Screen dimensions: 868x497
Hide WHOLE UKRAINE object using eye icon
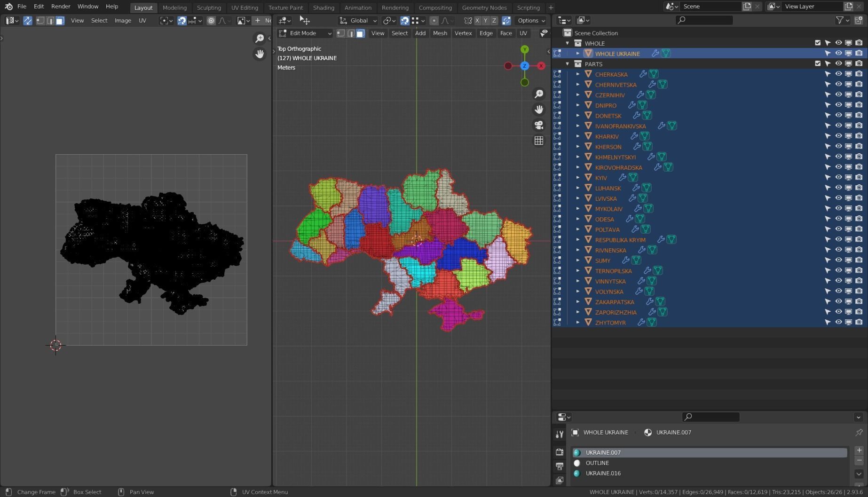pos(838,54)
